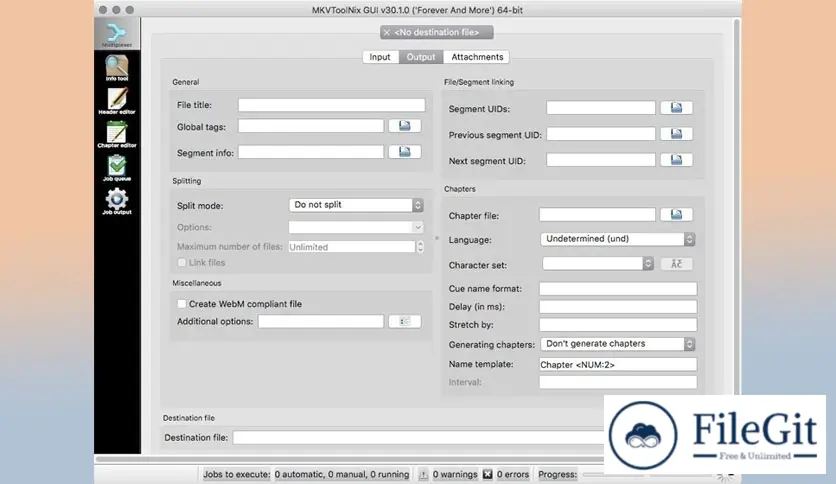Click the Global tags input field
The image size is (836, 484).
311,126
